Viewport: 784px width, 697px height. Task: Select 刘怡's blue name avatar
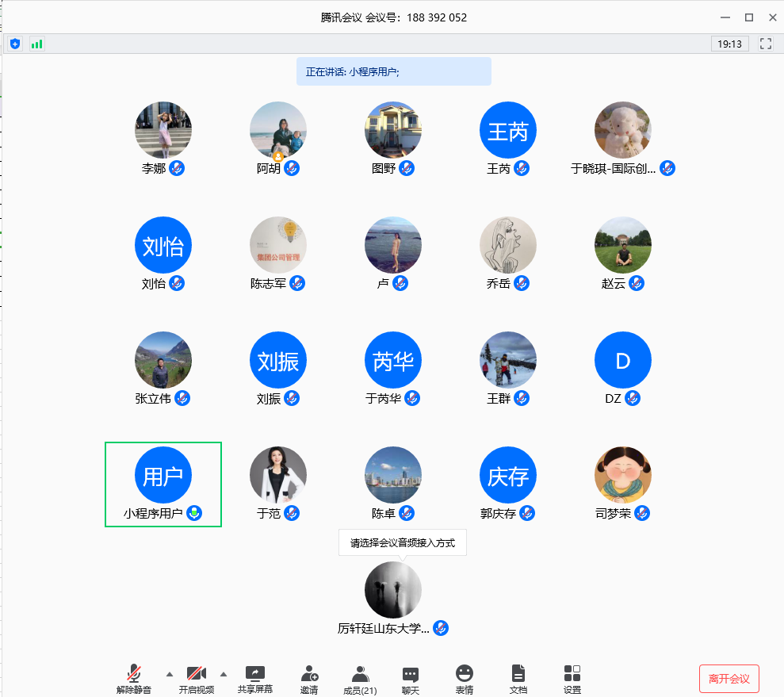pyautogui.click(x=163, y=245)
